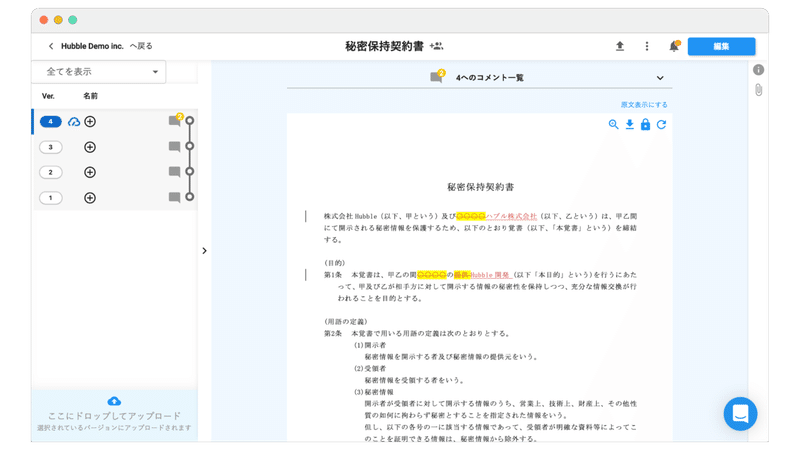Viewport: 800px width, 450px height.
Task: Select version 4 badge
Action: [51, 121]
